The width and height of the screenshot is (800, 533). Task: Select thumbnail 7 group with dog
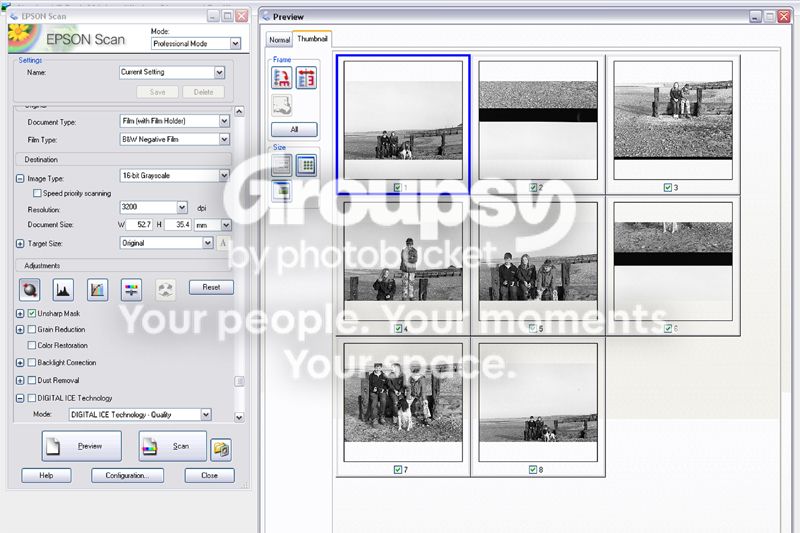(x=403, y=402)
